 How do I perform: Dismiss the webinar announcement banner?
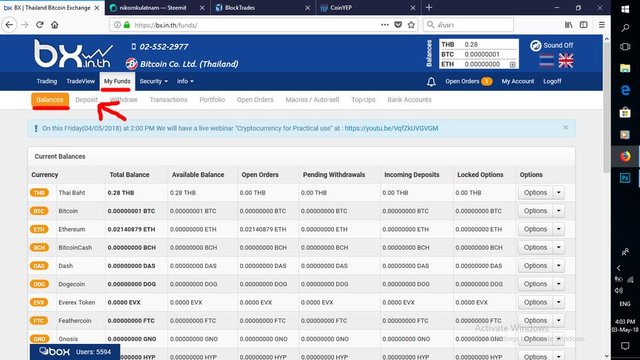pos(565,127)
